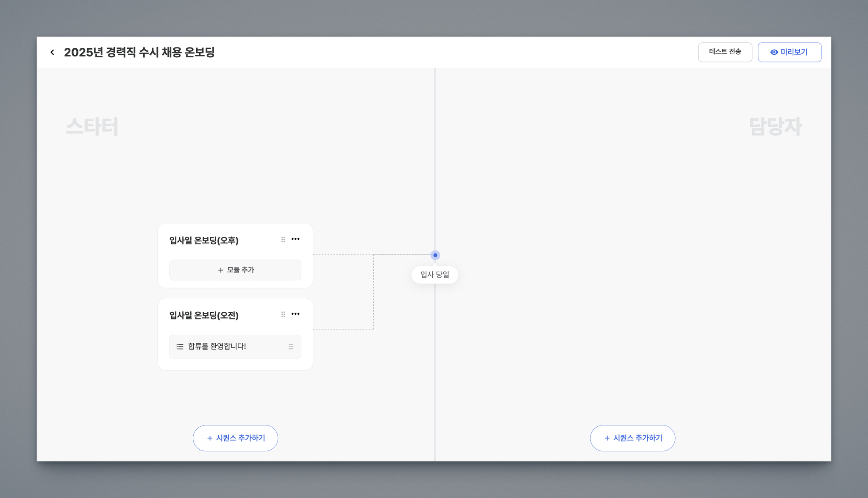Screen dimensions: 868x498
Task: Click 모듈 추가 in the 오후 card
Action: (235, 270)
